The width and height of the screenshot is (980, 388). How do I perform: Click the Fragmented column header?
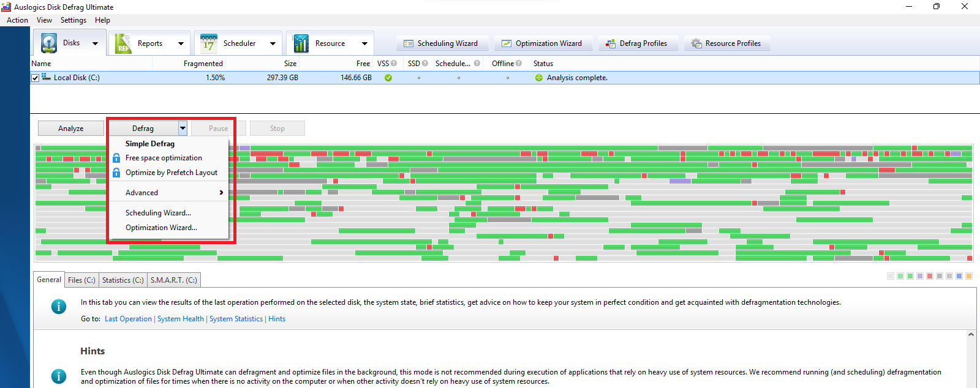pyautogui.click(x=203, y=64)
